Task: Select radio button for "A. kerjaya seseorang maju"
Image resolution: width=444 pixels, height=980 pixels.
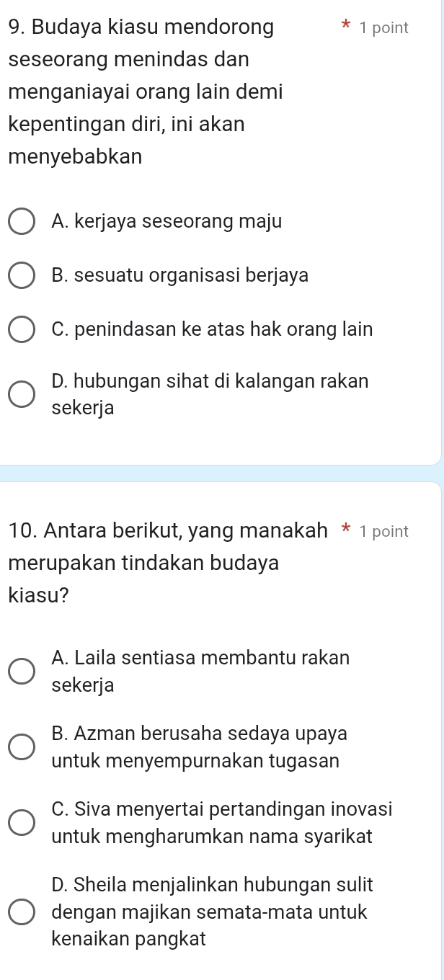Action: pyautogui.click(x=22, y=222)
